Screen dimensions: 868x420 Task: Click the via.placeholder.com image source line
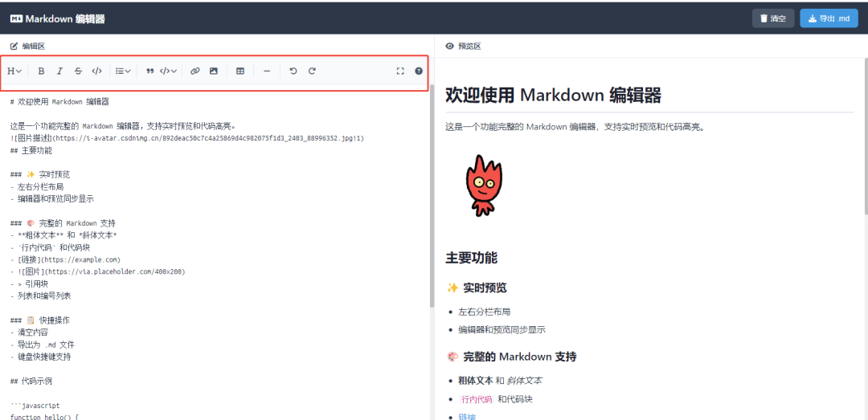pos(97,271)
